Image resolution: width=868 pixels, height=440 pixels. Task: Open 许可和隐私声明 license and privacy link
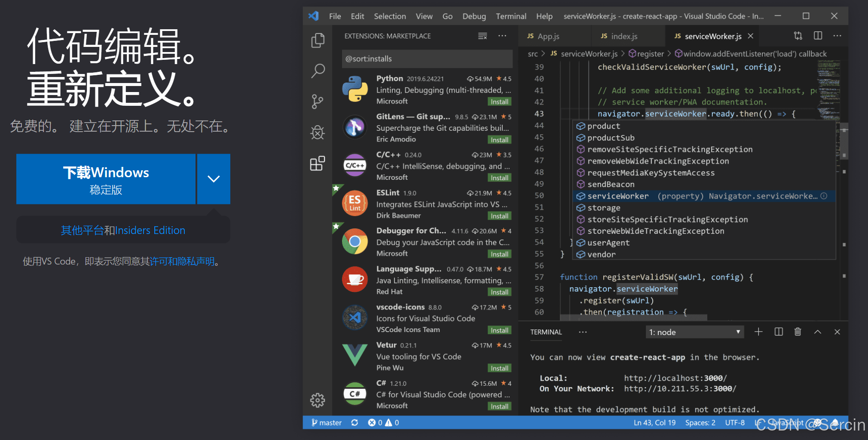[182, 262]
